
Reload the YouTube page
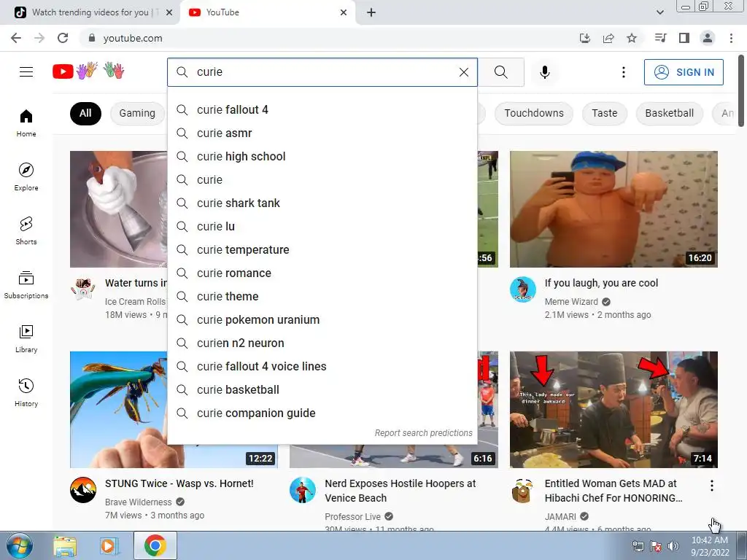[x=63, y=38]
